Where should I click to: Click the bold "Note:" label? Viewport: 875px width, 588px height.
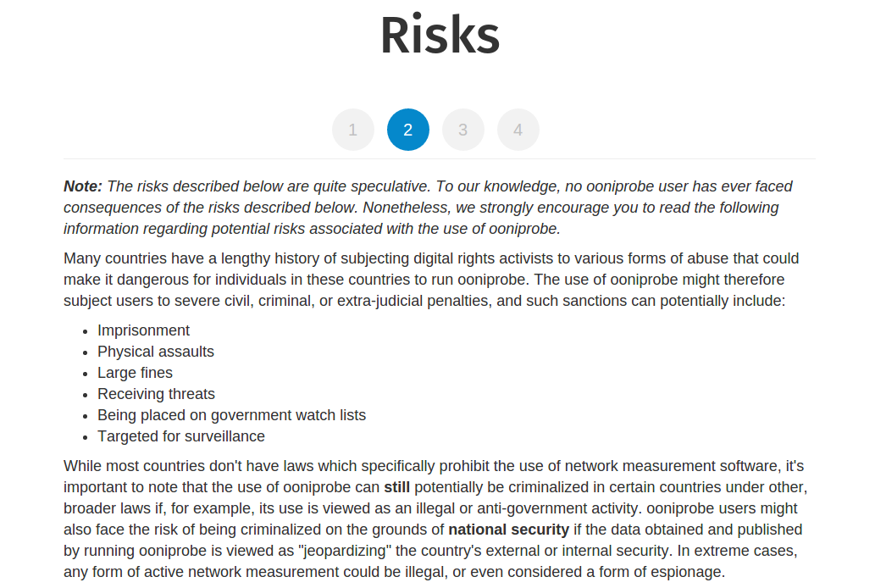(83, 186)
